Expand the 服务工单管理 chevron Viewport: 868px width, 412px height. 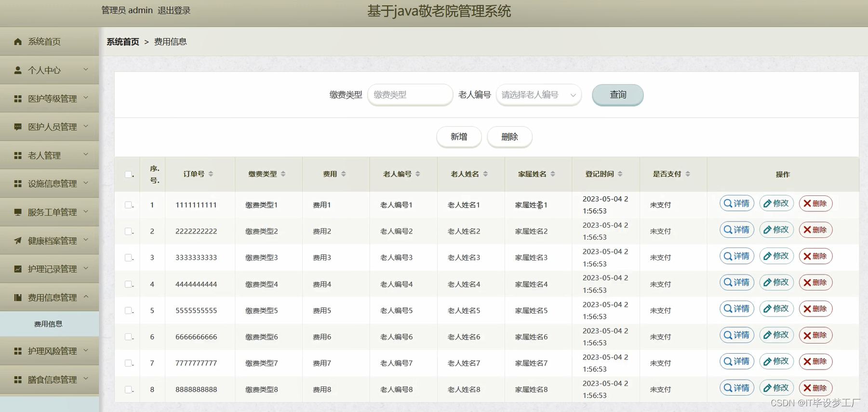click(86, 212)
